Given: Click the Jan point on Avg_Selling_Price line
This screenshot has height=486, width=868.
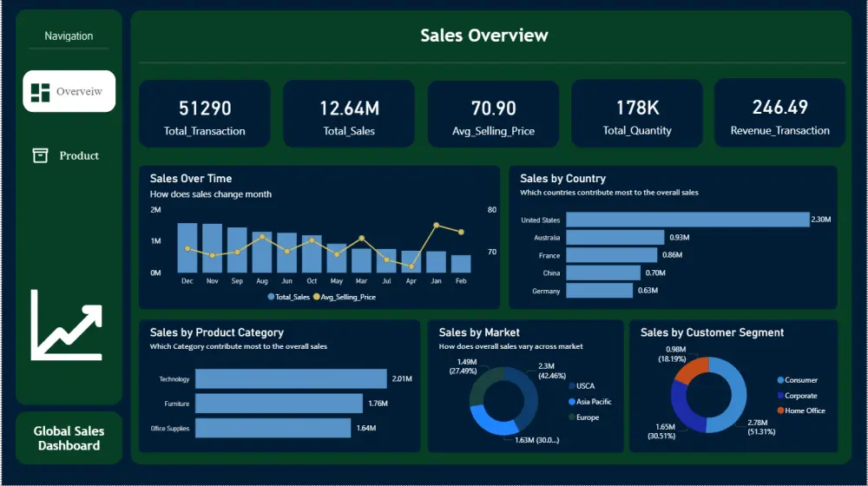Looking at the screenshot, I should pyautogui.click(x=437, y=226).
